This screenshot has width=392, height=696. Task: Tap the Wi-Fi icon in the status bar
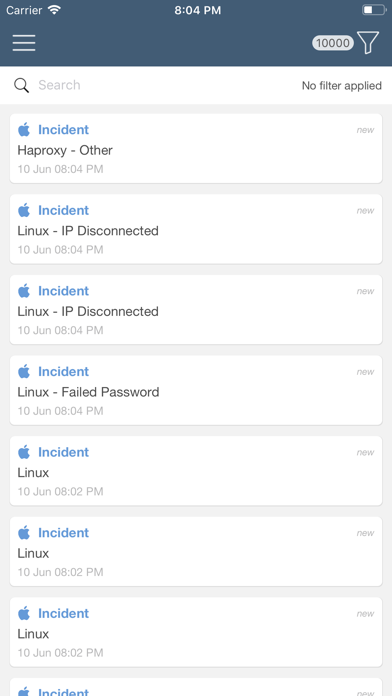(x=55, y=10)
